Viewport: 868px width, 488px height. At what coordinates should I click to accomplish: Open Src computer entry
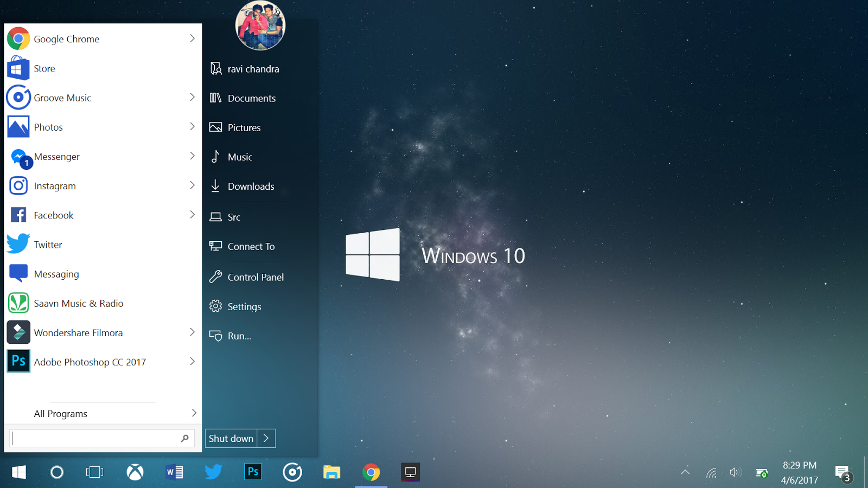point(226,217)
